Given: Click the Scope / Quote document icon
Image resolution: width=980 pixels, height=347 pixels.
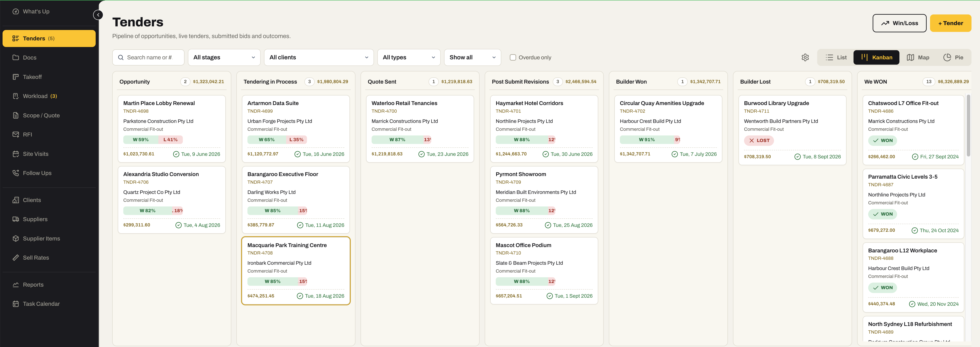Looking at the screenshot, I should [16, 115].
